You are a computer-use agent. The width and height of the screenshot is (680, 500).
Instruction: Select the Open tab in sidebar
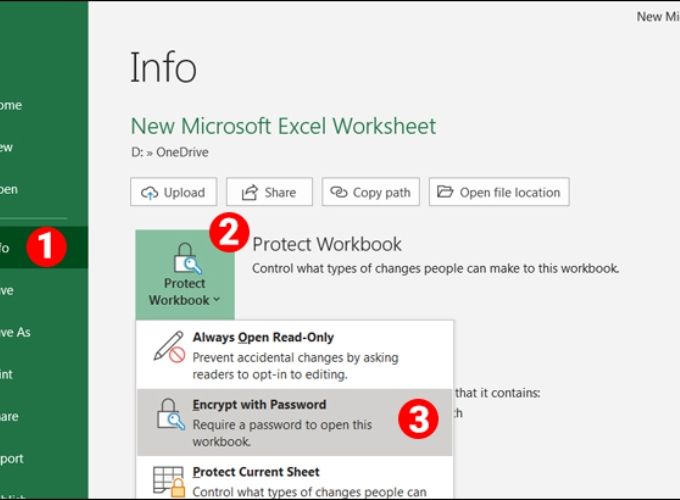click(44, 190)
